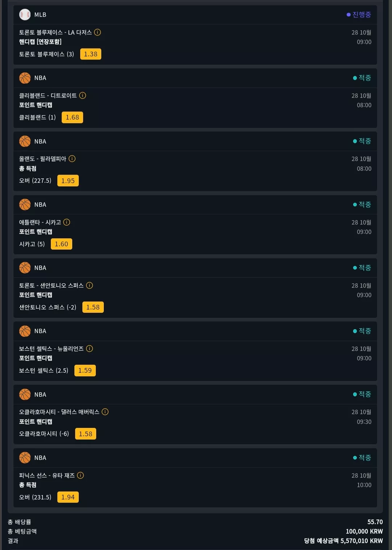Click basketball icon of 클리블랜드 bet card
This screenshot has height=550, width=392.
click(25, 78)
